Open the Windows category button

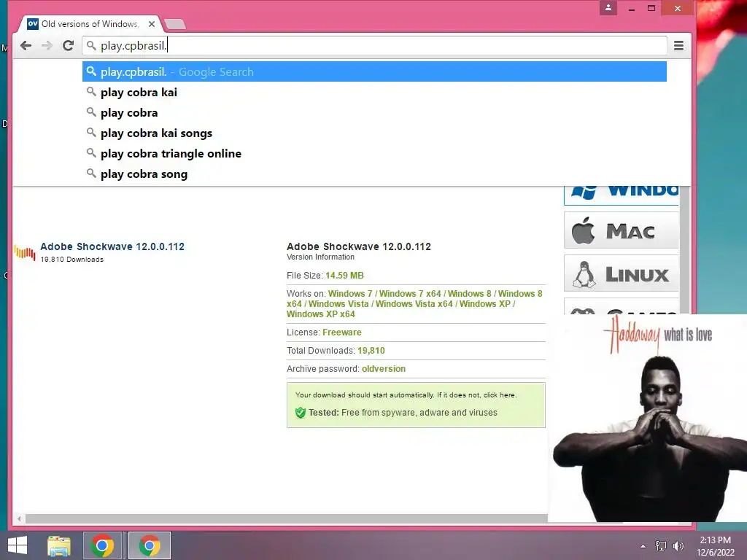pos(622,195)
